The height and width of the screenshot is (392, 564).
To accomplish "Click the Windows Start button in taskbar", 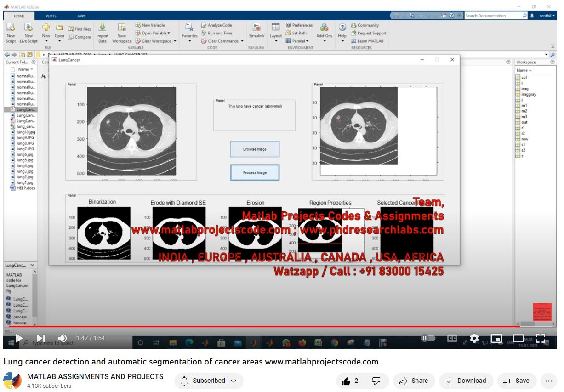I will [11, 343].
